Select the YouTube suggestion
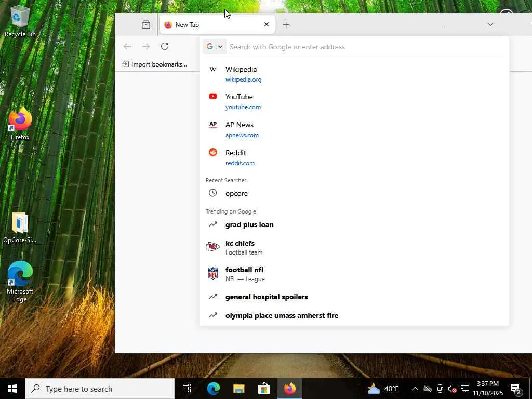Screen dimensions: 532x399 [x=354, y=101]
